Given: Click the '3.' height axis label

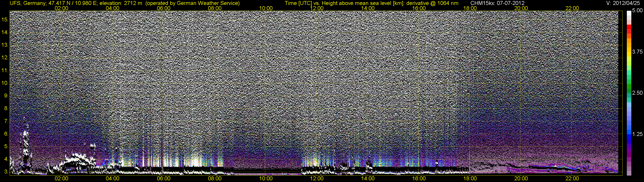Looking at the screenshot, I should click(x=6, y=172).
